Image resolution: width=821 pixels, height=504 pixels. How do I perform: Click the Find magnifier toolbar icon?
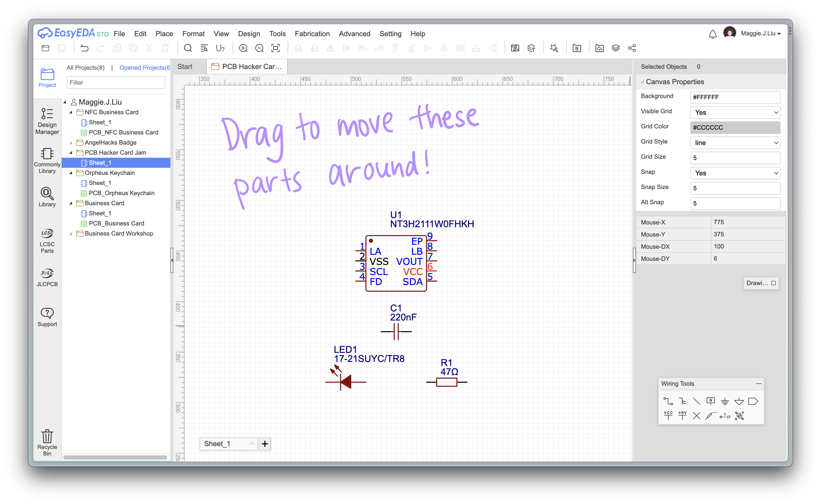188,48
